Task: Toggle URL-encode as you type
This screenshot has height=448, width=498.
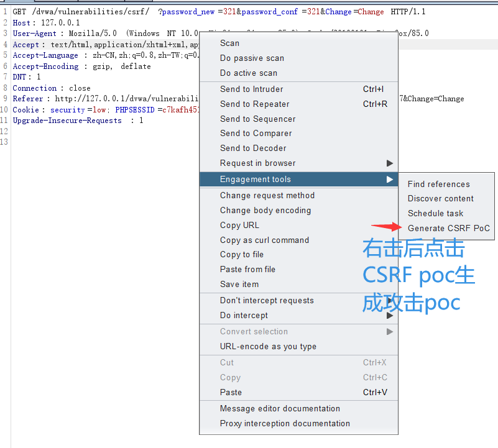Action: click(298, 347)
